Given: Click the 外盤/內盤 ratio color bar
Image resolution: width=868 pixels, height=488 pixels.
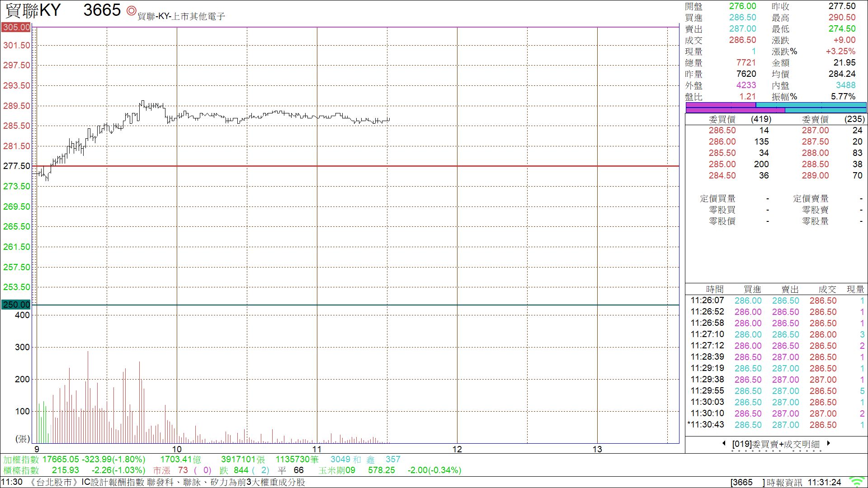Looking at the screenshot, I should 776,108.
